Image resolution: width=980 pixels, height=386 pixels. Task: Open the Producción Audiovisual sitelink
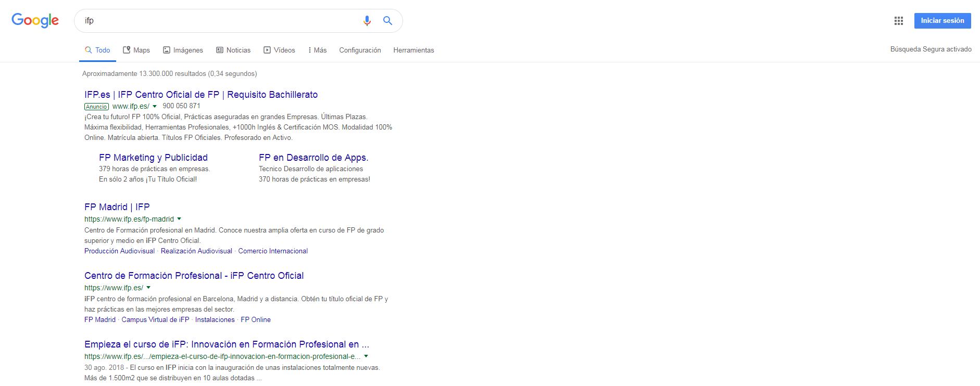119,251
